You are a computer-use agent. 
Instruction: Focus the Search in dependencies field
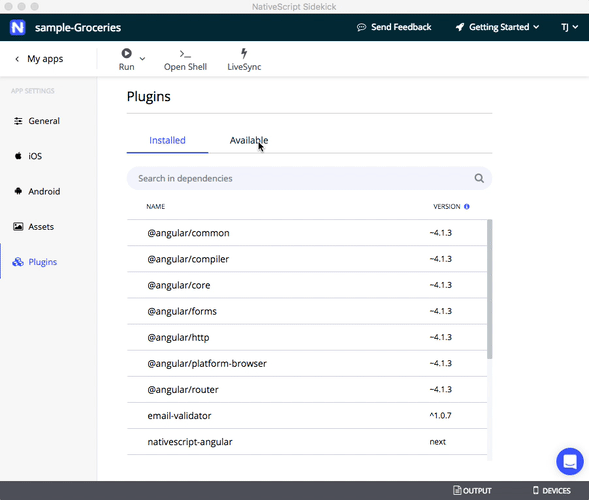(x=309, y=178)
